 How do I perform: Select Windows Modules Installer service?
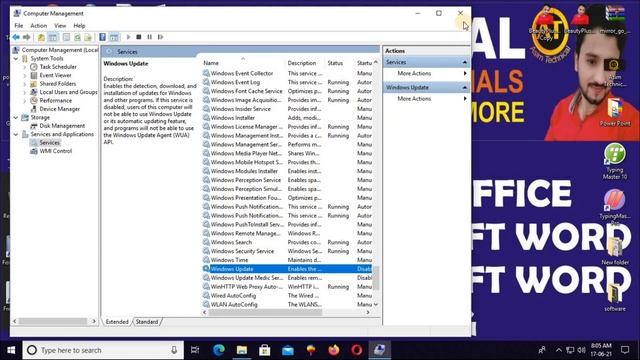coord(287,171)
